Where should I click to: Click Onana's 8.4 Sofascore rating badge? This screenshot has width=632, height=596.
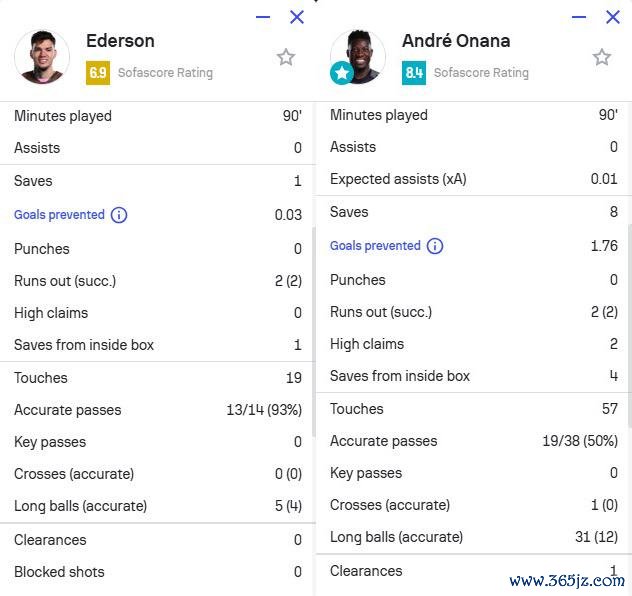[414, 72]
